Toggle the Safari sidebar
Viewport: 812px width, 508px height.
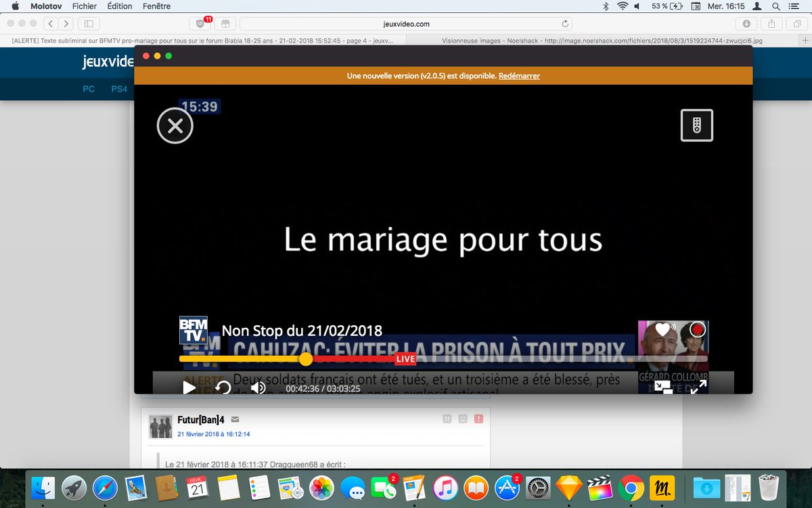pyautogui.click(x=88, y=24)
